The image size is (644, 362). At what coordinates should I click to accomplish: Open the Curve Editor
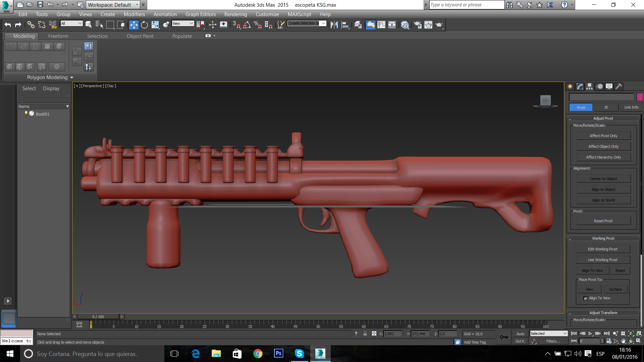(381, 24)
